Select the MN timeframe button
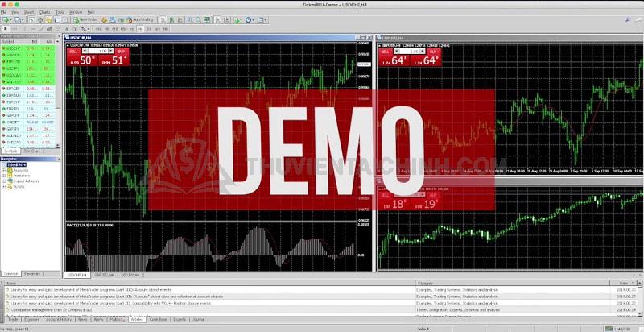The width and height of the screenshot is (644, 332). (166, 29)
